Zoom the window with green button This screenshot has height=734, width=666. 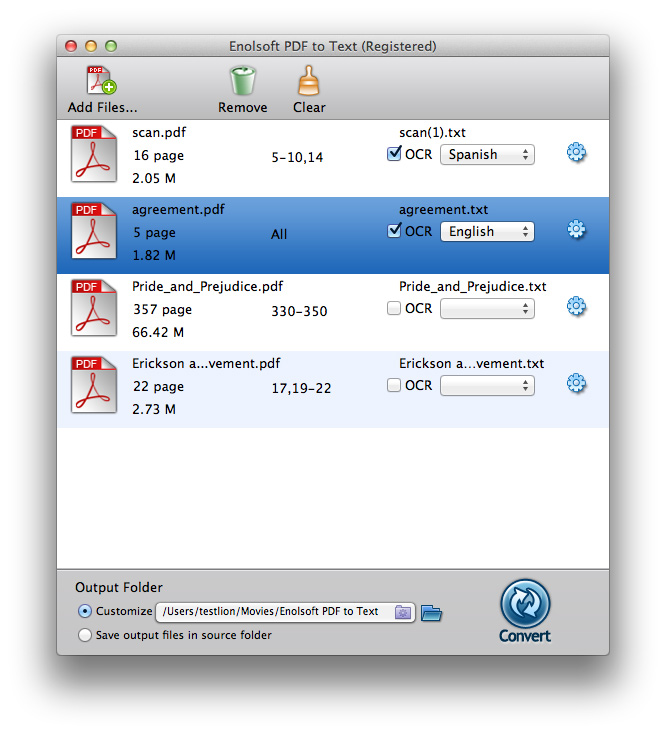(x=111, y=46)
